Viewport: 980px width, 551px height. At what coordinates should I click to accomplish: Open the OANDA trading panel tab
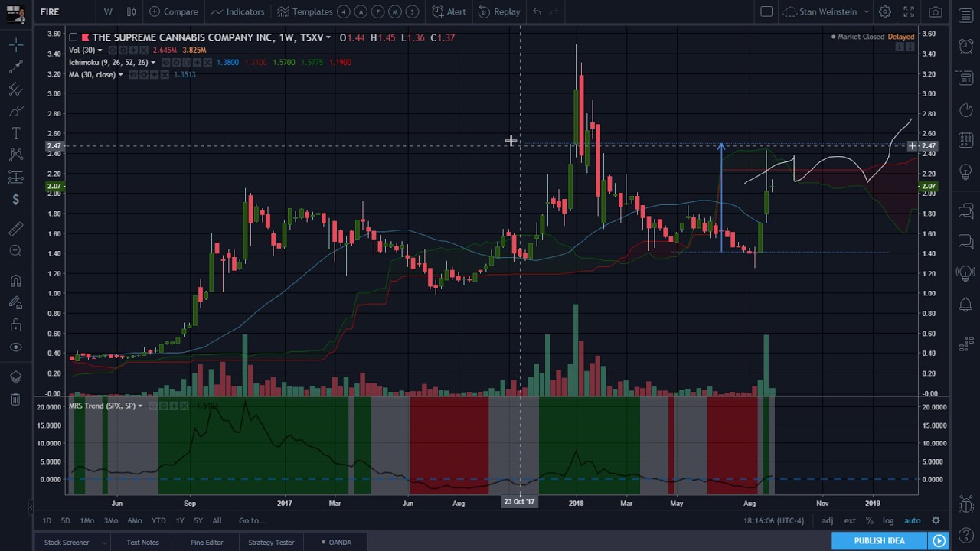337,543
